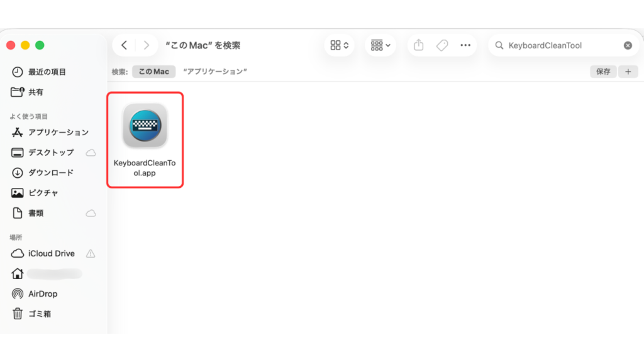Click the tag toolbar icon
Screen dimensions: 644x362
[442, 45]
